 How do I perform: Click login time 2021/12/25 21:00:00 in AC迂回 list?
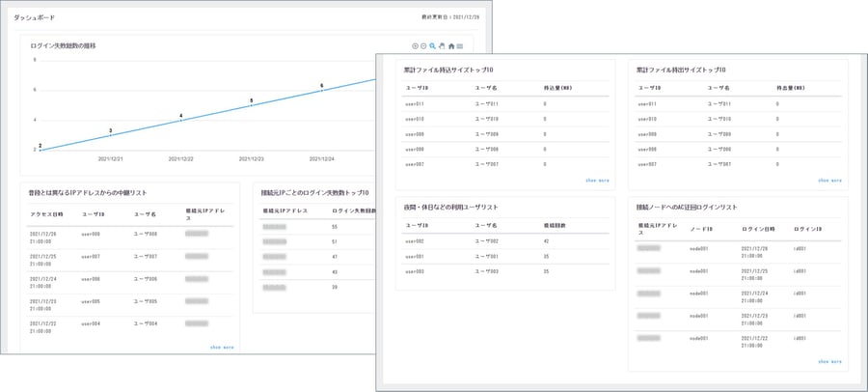pyautogui.click(x=754, y=274)
